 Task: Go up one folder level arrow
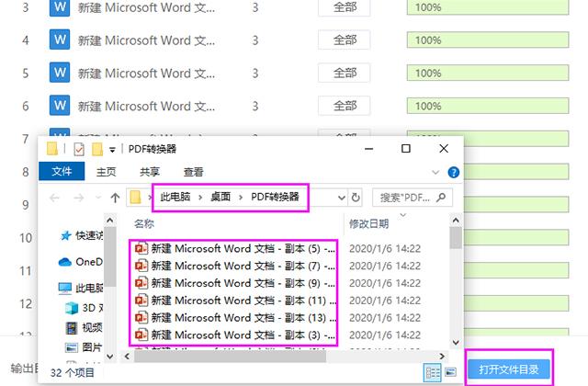(x=115, y=198)
